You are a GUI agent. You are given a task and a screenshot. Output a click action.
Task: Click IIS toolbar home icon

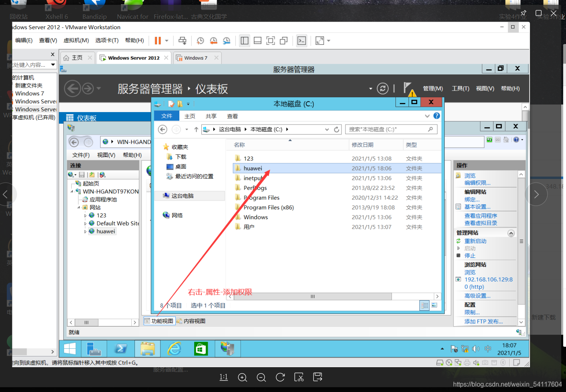[x=506, y=140]
